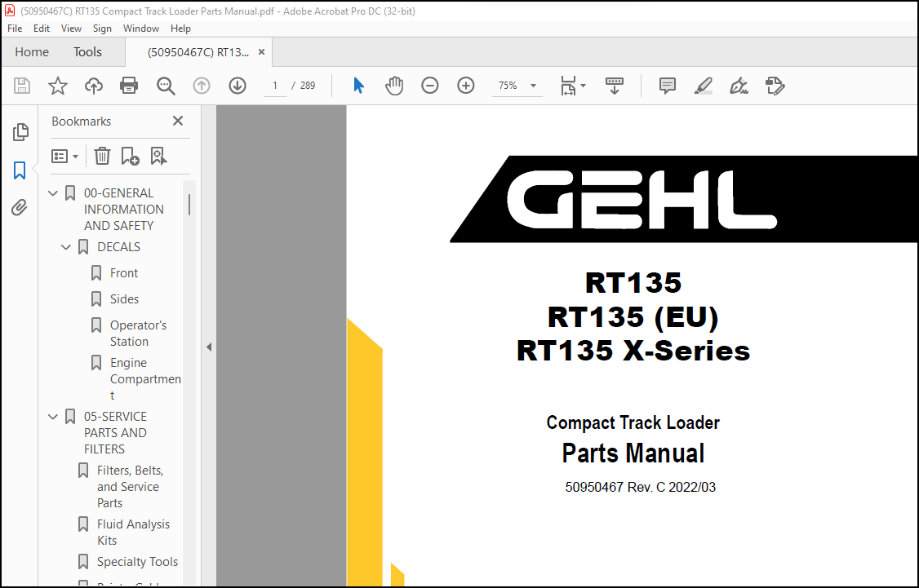Open Filters, Belts, and Service Parts bookmark
Image resolution: width=919 pixels, height=588 pixels.
130,487
